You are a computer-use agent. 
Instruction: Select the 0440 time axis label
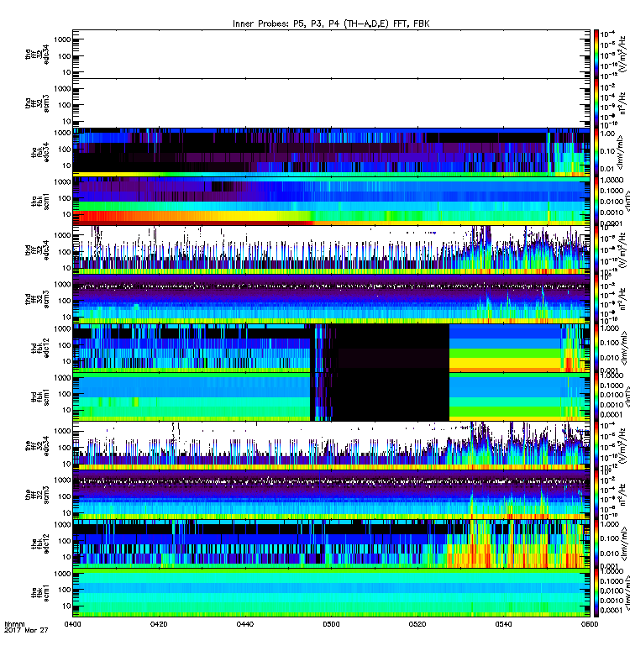click(244, 624)
